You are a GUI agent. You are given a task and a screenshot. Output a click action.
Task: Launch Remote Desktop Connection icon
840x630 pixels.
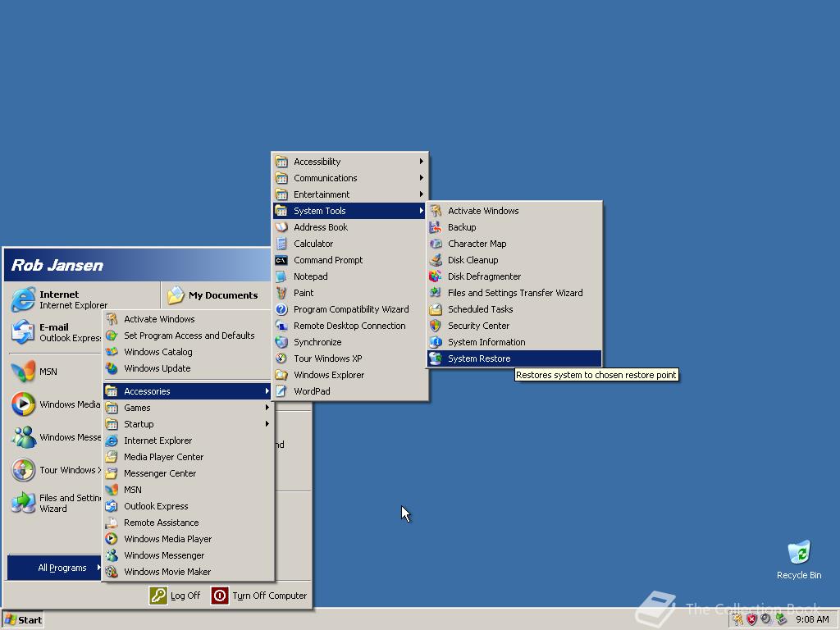[281, 326]
